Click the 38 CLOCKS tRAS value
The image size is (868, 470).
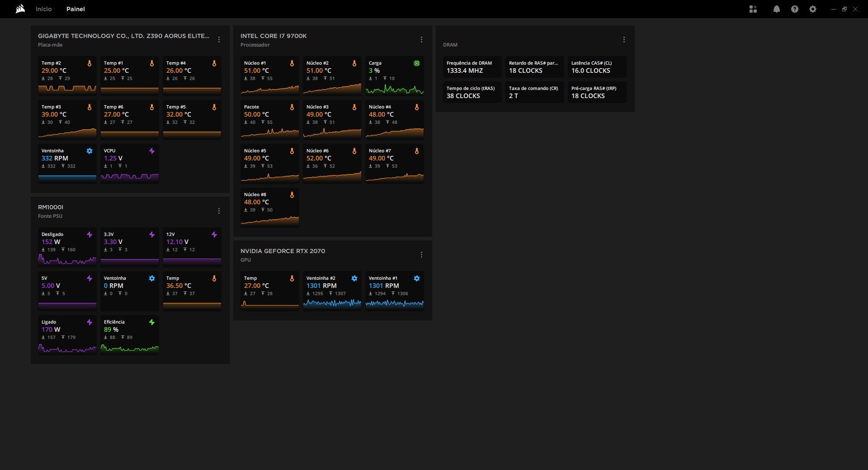[x=463, y=96]
